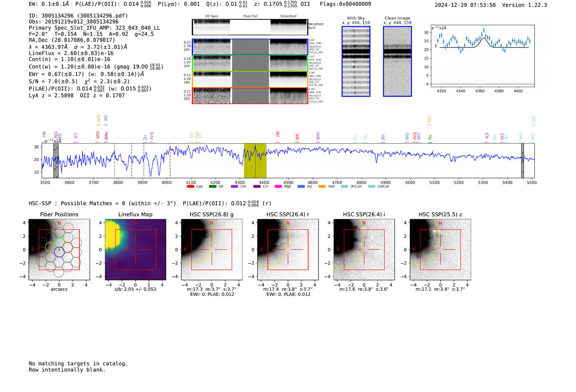Select the magenta MgII legend swatch
Viewport: 576px width, 392px height.
click(279, 186)
